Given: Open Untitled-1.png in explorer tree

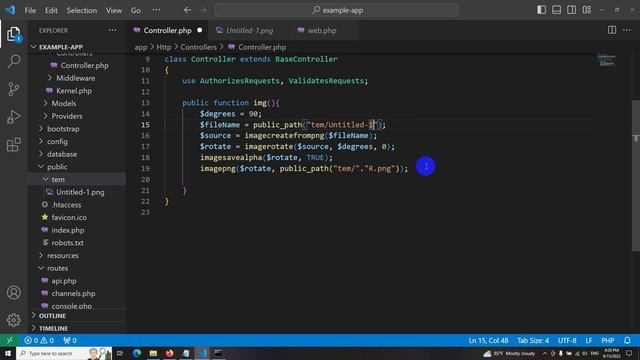Looking at the screenshot, I should coord(80,192).
